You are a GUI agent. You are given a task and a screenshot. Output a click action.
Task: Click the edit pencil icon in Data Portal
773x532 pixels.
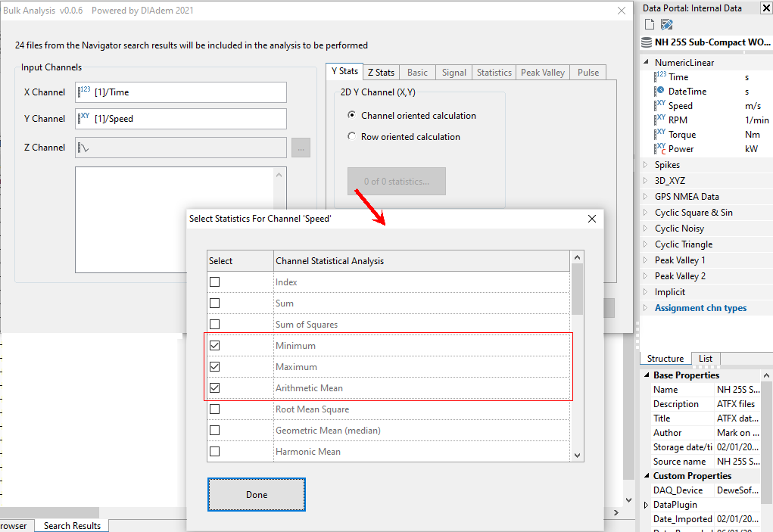(x=666, y=25)
